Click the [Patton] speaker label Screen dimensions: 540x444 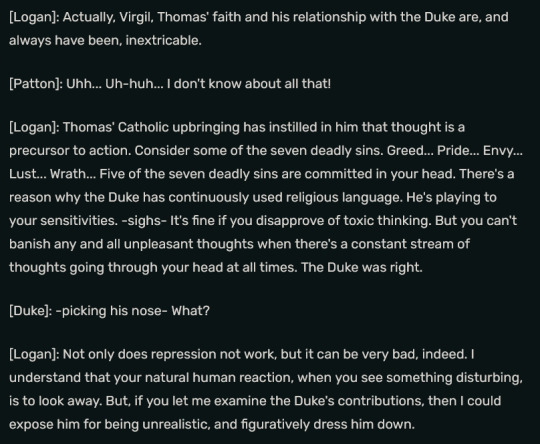(36, 84)
